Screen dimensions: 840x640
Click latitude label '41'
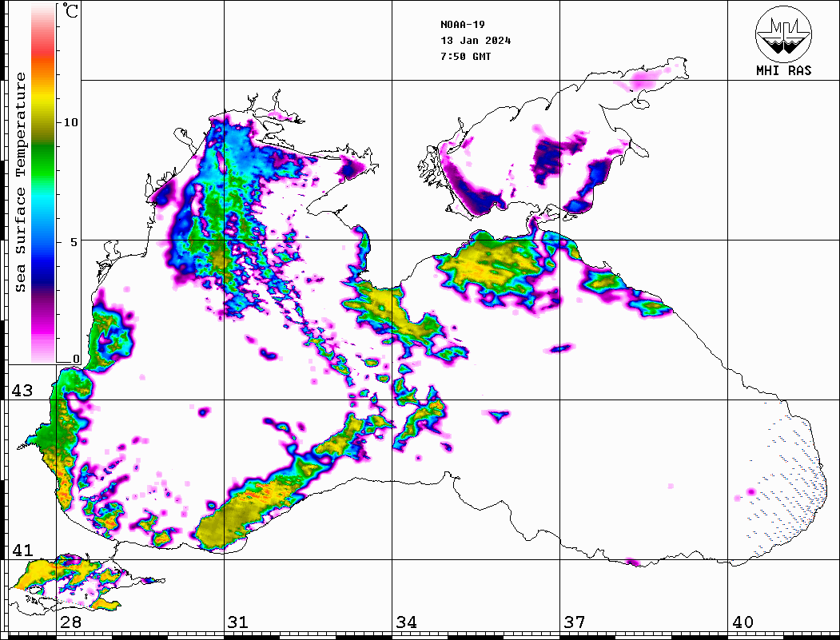(x=22, y=550)
